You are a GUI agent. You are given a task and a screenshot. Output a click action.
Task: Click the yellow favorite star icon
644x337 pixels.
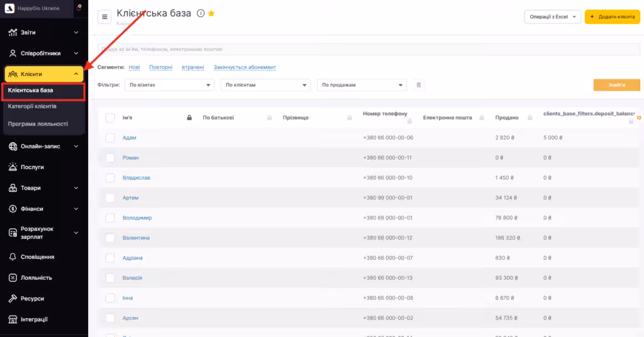coord(211,13)
